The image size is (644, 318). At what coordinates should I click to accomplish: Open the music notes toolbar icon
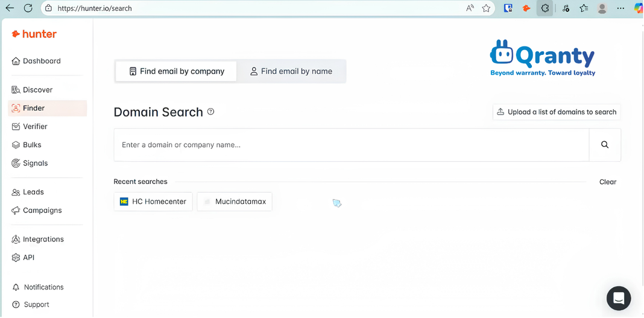(566, 8)
